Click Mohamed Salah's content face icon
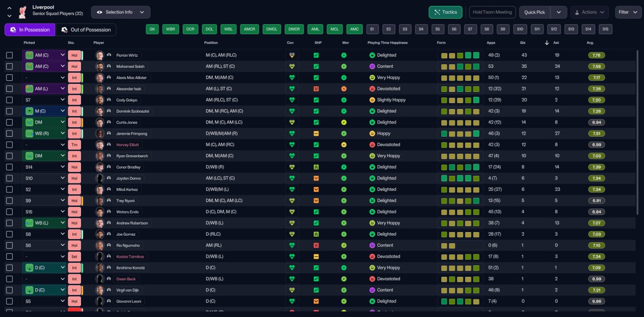This screenshot has height=317, width=644. [372, 66]
